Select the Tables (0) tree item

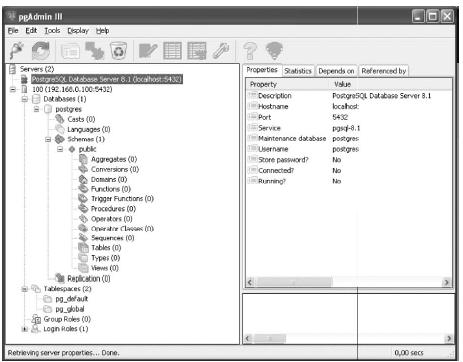106,248
